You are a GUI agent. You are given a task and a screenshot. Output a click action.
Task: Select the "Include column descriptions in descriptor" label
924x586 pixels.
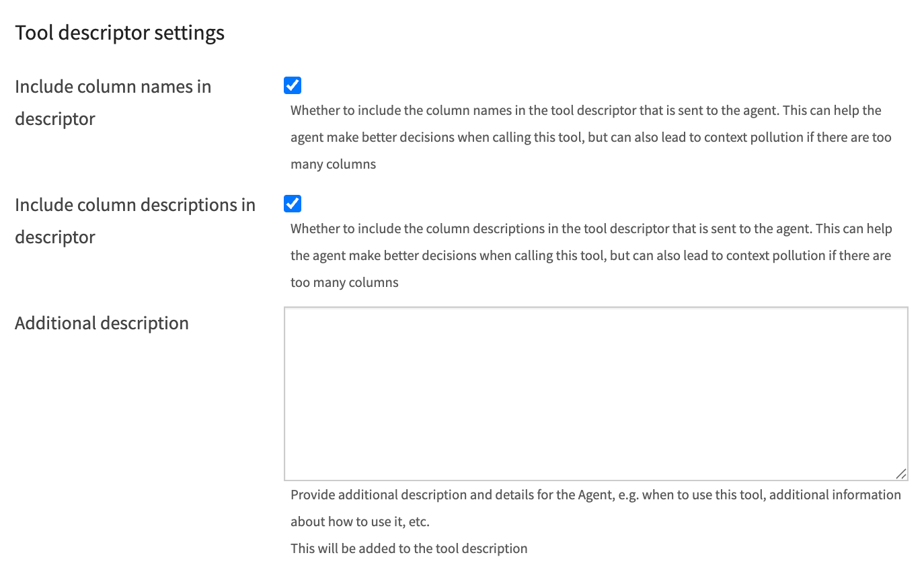pos(134,220)
